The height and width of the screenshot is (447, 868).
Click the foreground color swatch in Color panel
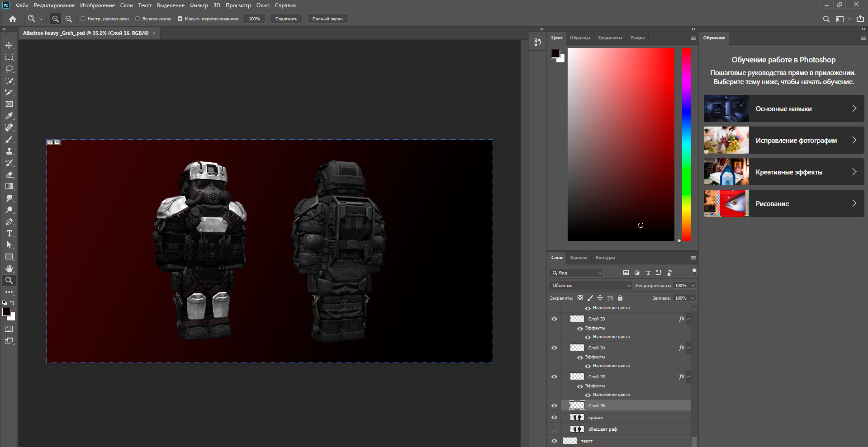coord(556,54)
